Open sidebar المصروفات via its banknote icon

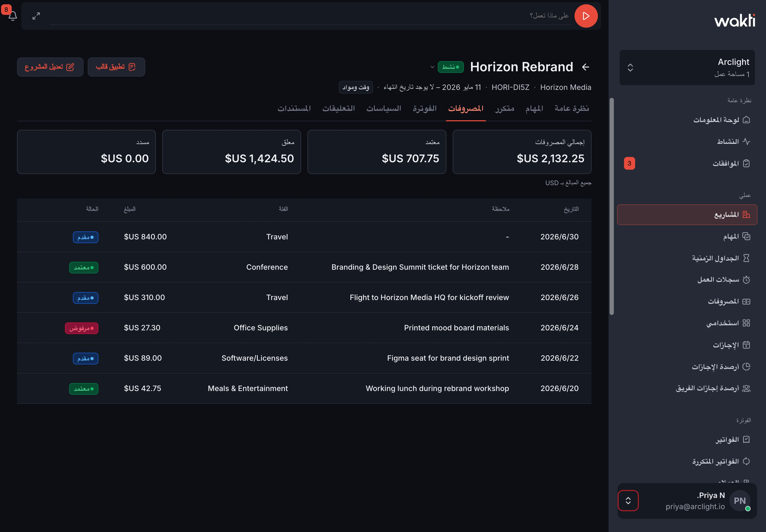(746, 301)
